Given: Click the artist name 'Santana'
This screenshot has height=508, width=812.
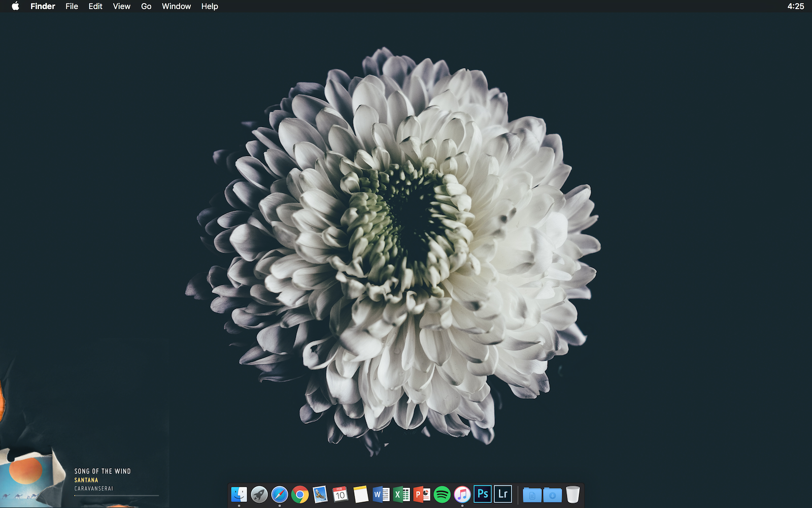Looking at the screenshot, I should tap(86, 480).
